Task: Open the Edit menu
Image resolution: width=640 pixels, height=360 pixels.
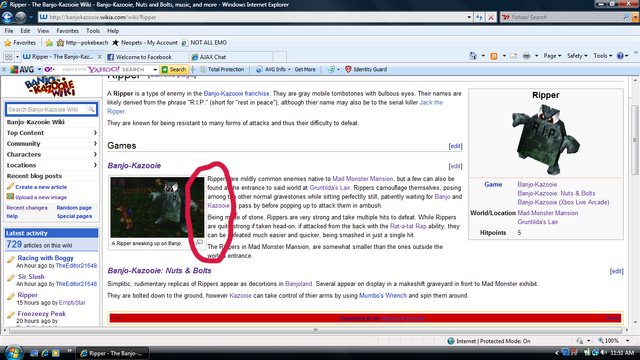Action: click(25, 31)
